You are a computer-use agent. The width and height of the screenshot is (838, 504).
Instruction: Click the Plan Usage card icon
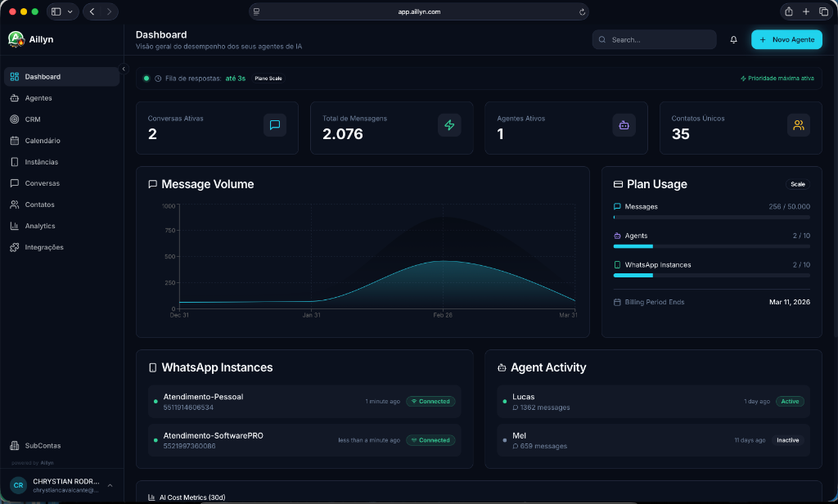pyautogui.click(x=618, y=184)
